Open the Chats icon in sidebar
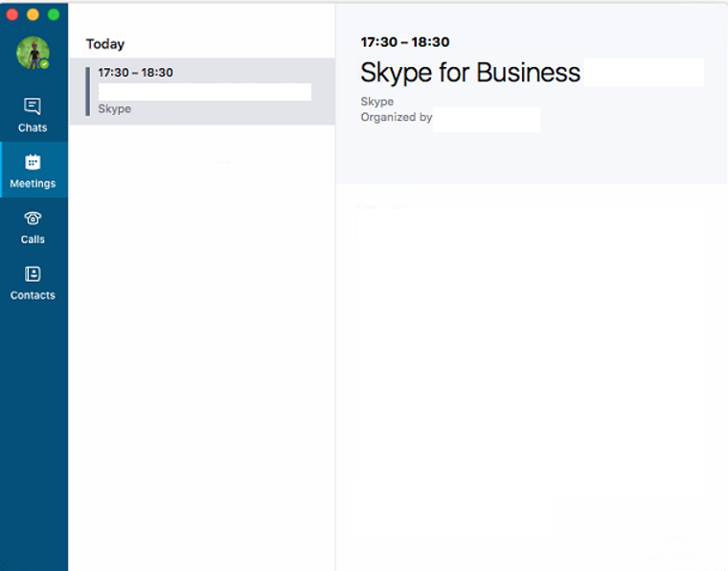The width and height of the screenshot is (728, 571). click(x=33, y=106)
